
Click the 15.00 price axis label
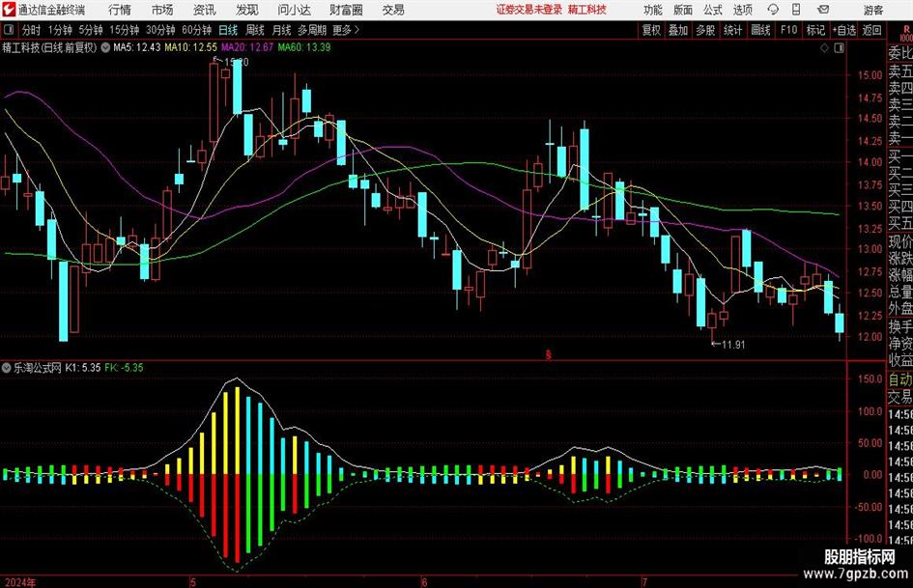tap(870, 75)
